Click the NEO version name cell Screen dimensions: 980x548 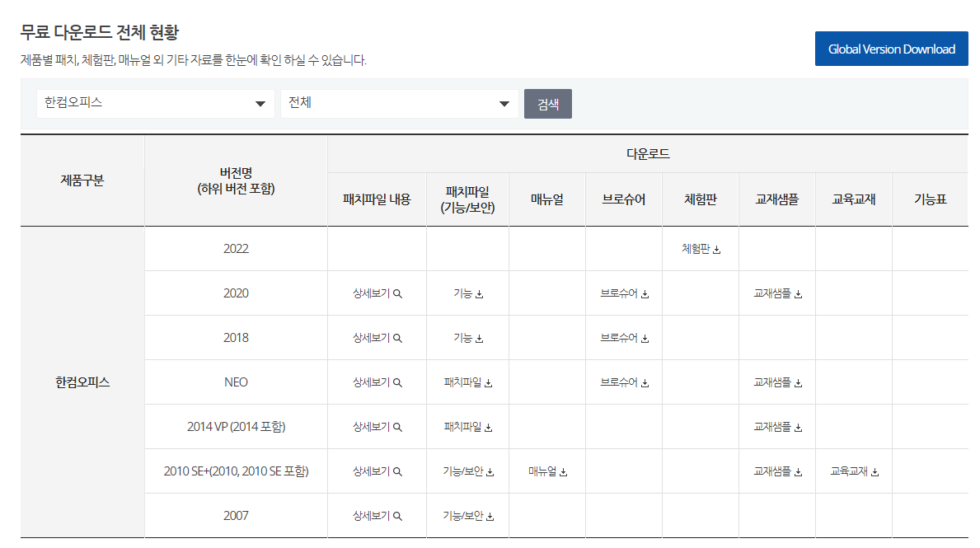(236, 382)
